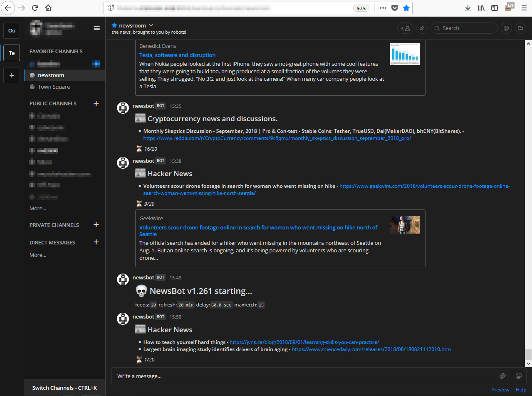The image size is (532, 396).
Task: Click the browser back arrow button
Action: point(8,7)
